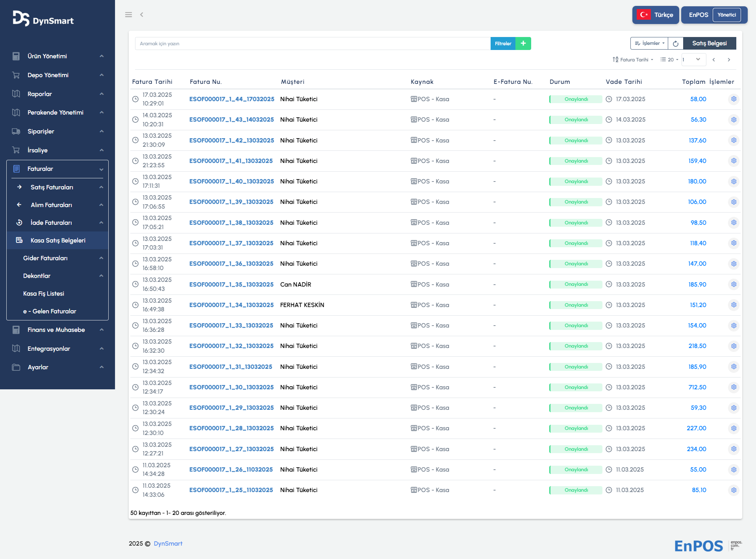Open Kasa Fiş Listesi menu item
Viewport: 756px width, 559px height.
[x=44, y=294]
